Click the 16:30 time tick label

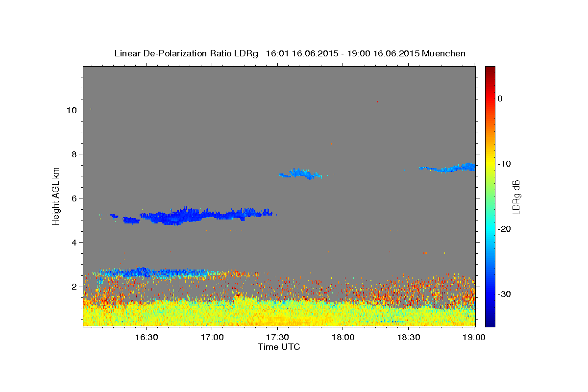[x=146, y=337]
